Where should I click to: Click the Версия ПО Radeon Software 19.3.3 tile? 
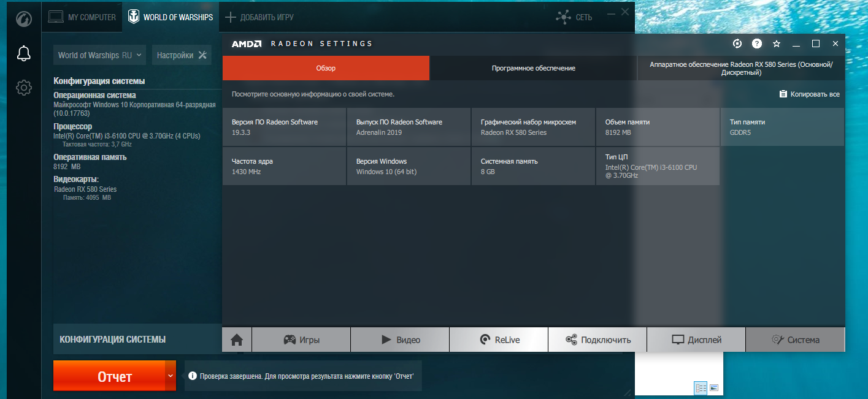tap(285, 127)
